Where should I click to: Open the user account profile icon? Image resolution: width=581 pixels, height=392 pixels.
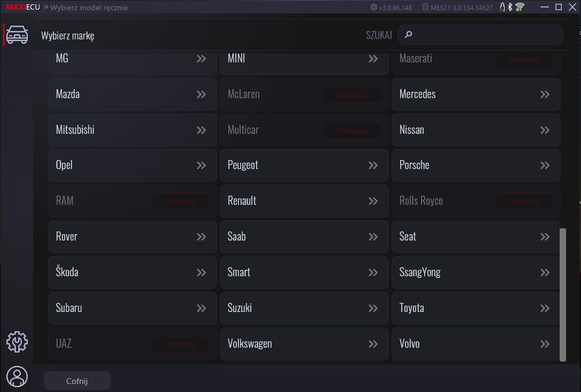click(17, 377)
